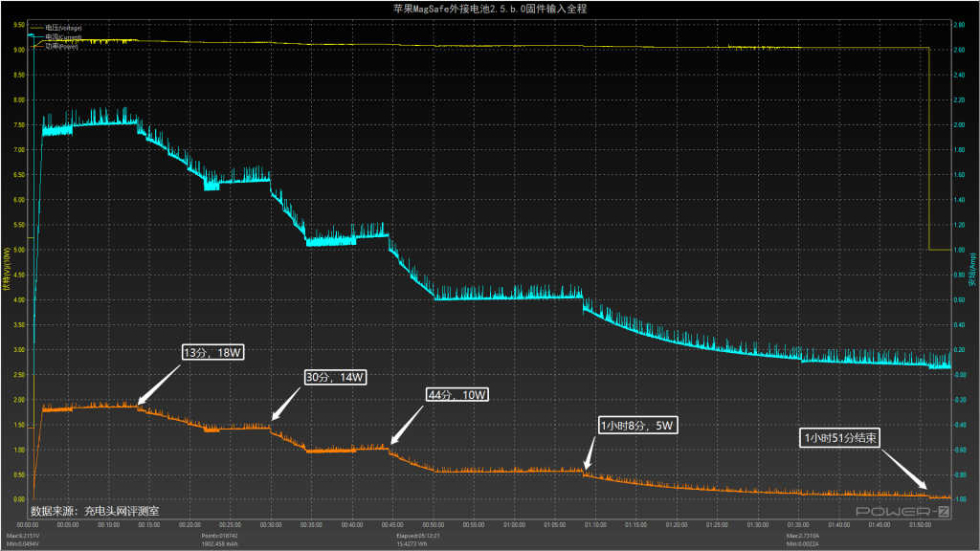The width and height of the screenshot is (980, 551).
Task: Click the Points:018742 readout
Action: point(219,536)
